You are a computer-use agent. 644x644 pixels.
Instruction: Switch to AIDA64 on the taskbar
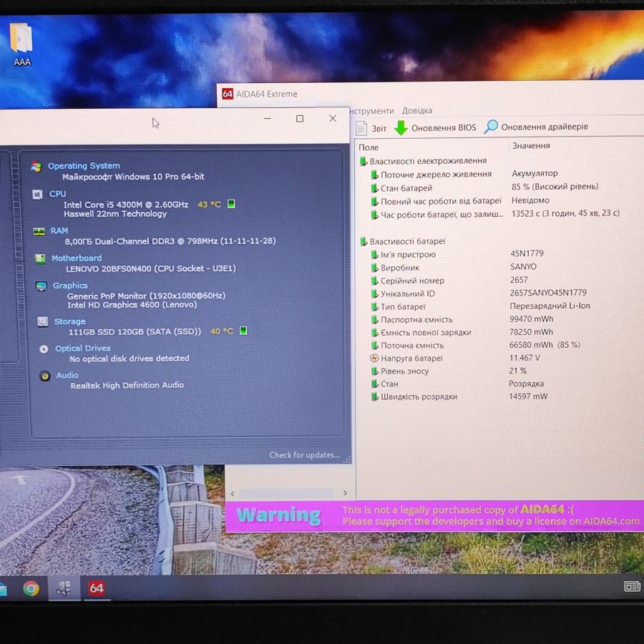tap(97, 588)
